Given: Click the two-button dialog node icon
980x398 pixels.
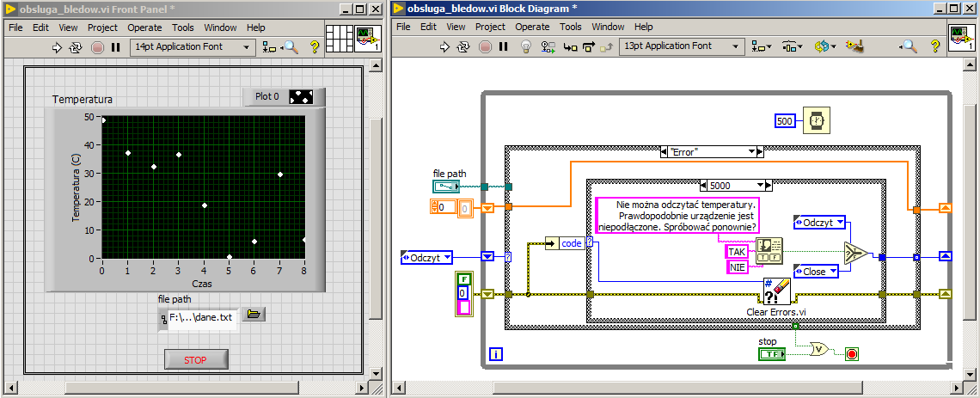Looking at the screenshot, I should pyautogui.click(x=769, y=251).
